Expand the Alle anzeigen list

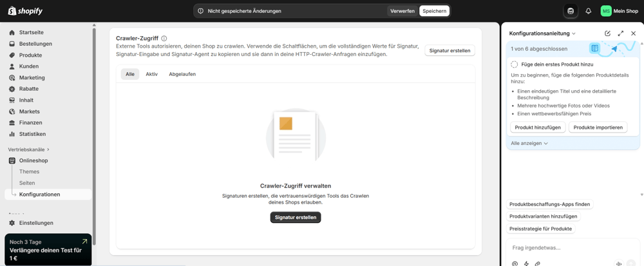(x=529, y=144)
